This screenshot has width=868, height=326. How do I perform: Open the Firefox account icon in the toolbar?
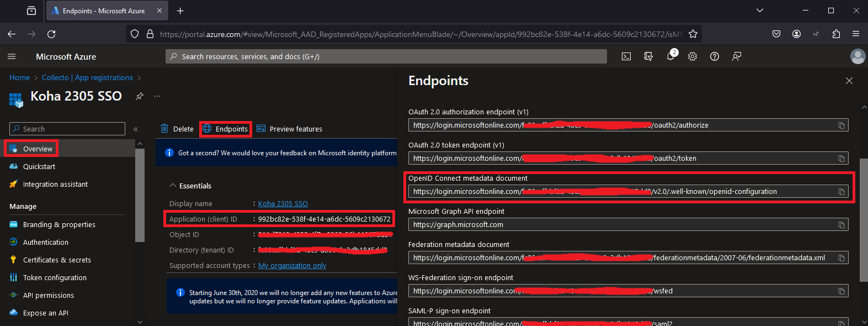[796, 34]
